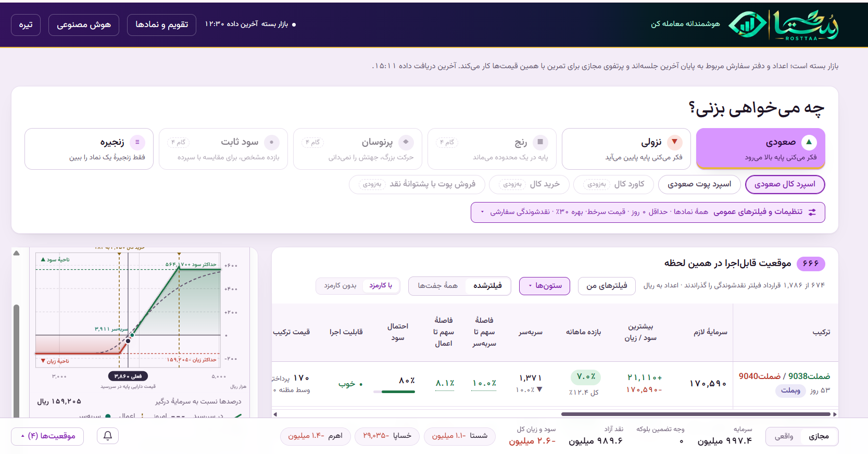868x454 pixels.
Task: Sort by the بازده ماهانه column header
Action: (x=584, y=332)
